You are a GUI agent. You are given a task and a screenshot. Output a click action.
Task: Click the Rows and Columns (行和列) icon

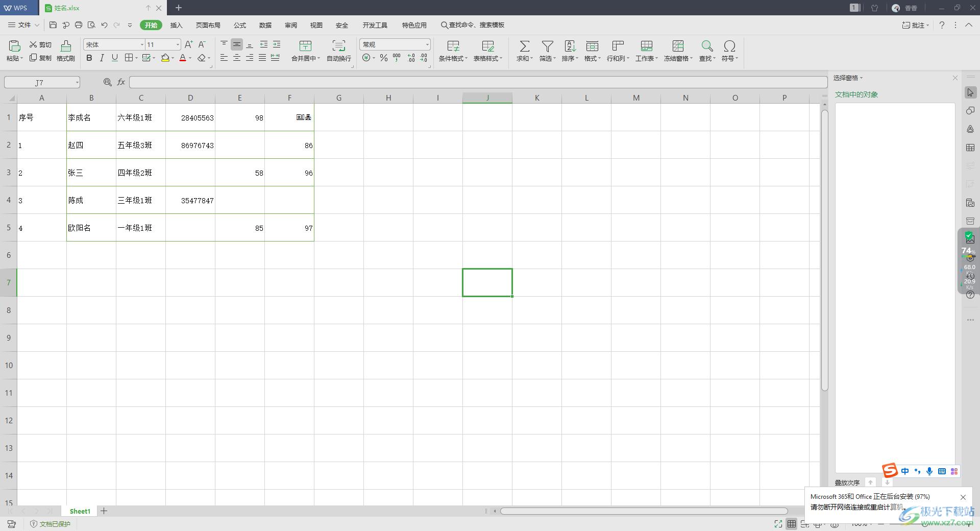(618, 46)
